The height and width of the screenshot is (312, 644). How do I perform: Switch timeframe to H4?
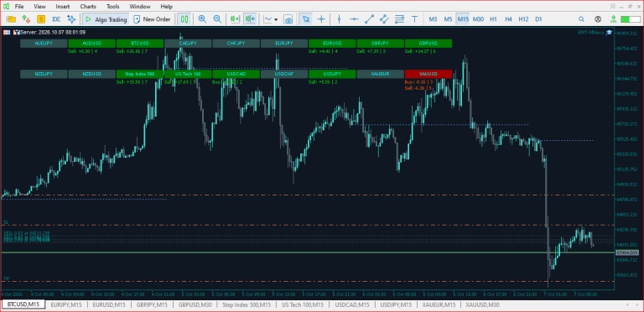pos(508,19)
